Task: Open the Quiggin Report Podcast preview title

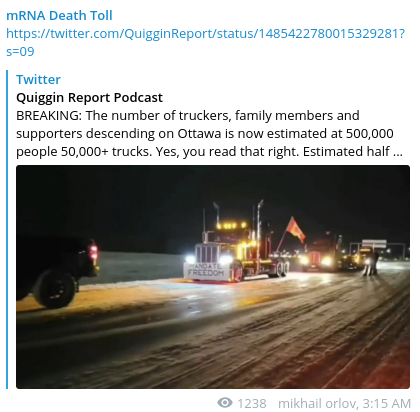Action: [89, 98]
